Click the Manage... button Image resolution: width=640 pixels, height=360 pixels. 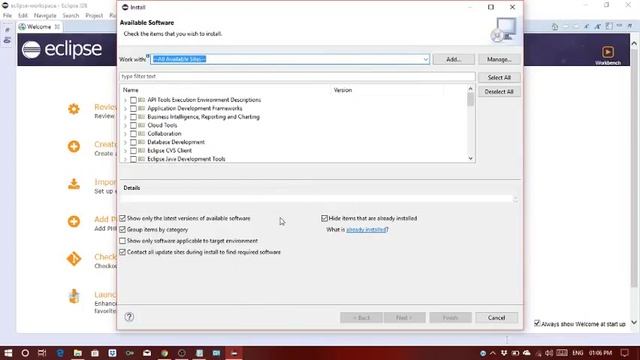[499, 59]
